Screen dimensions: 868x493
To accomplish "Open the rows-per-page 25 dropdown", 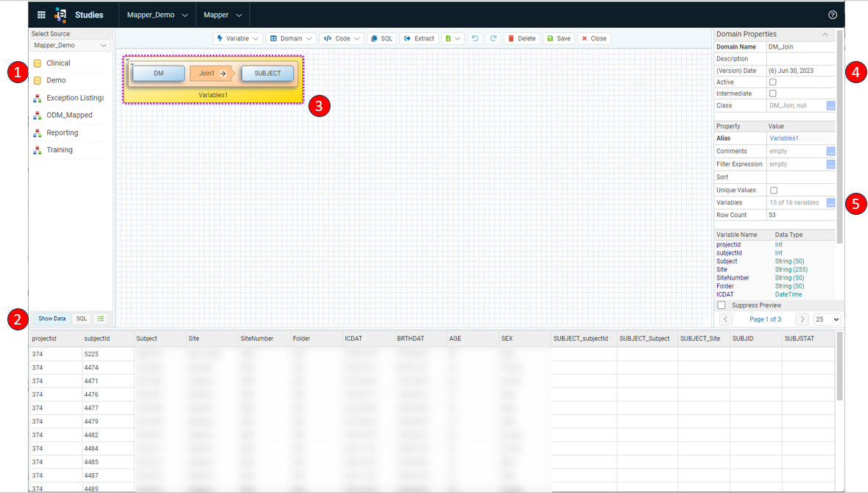I will pos(827,319).
